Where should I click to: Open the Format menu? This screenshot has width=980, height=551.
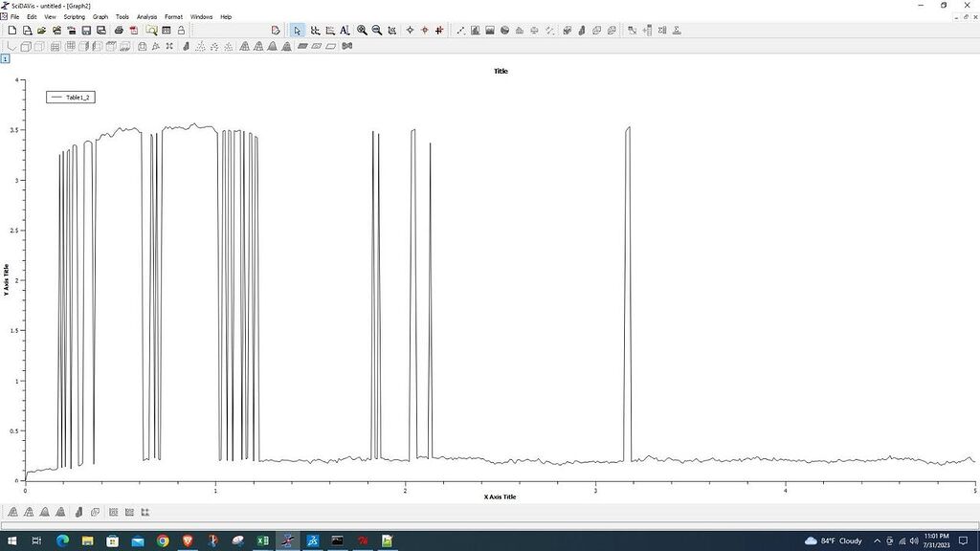pos(172,16)
